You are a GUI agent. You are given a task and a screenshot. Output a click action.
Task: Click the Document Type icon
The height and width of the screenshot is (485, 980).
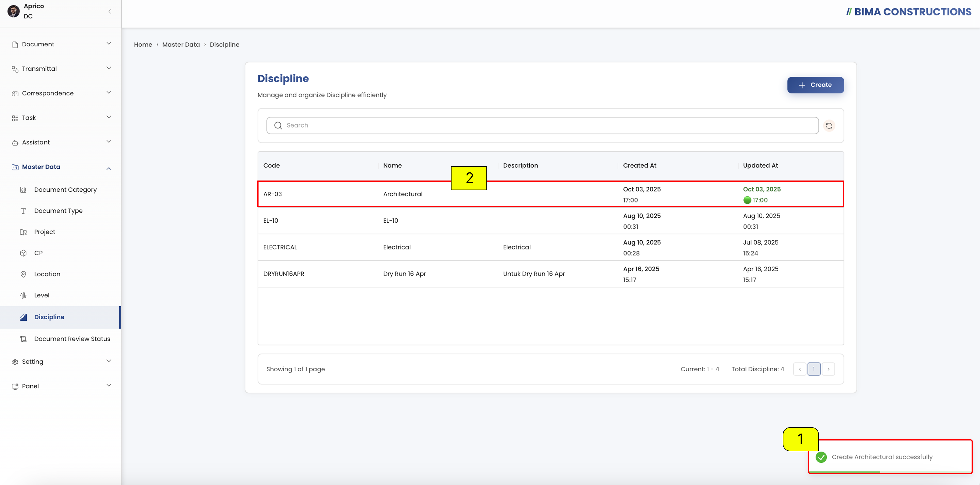[x=23, y=211]
